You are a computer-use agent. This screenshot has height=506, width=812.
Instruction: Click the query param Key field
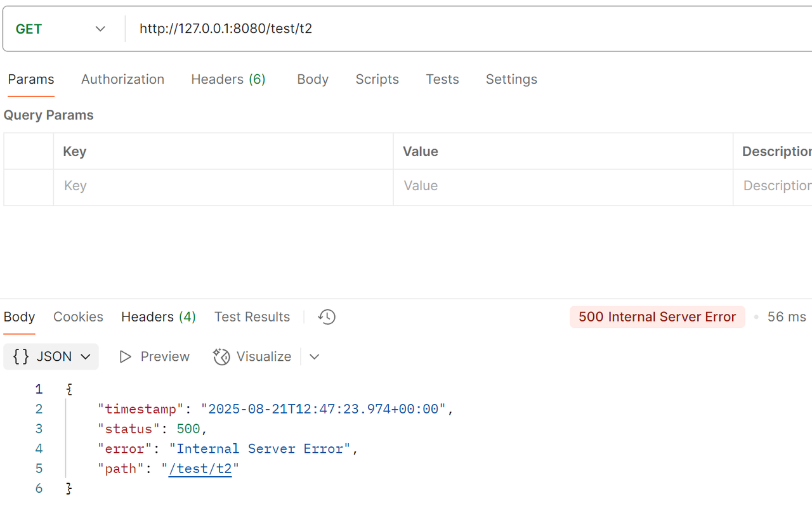[x=223, y=186]
